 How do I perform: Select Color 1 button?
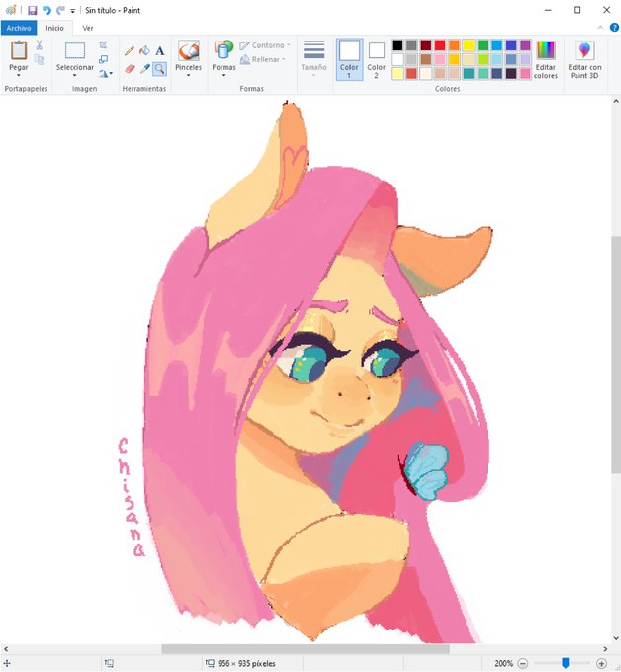coord(349,59)
